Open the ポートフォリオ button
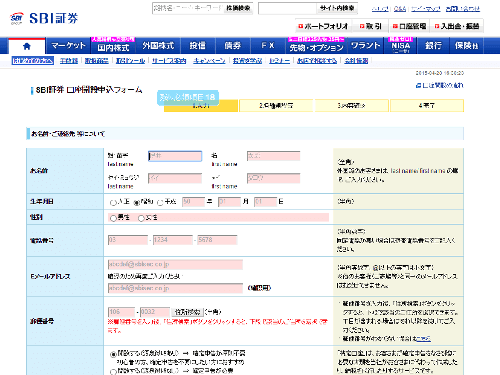Image resolution: width=500 pixels, height=375 pixels. pyautogui.click(x=323, y=26)
